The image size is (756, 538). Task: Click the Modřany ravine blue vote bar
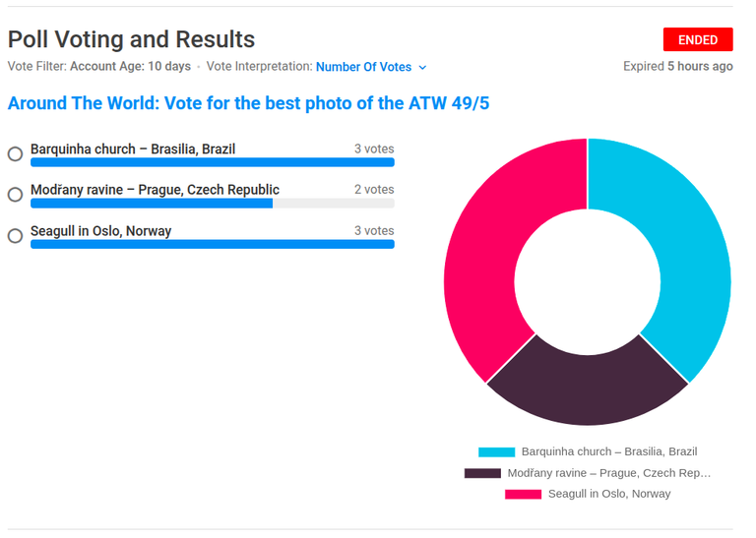[152, 204]
